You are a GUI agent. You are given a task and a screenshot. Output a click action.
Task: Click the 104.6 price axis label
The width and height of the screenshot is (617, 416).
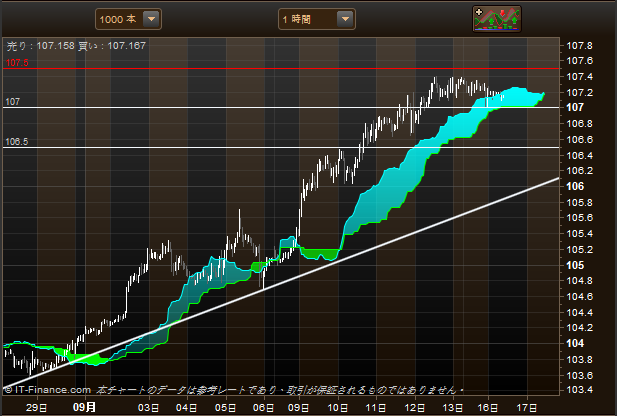pos(579,296)
